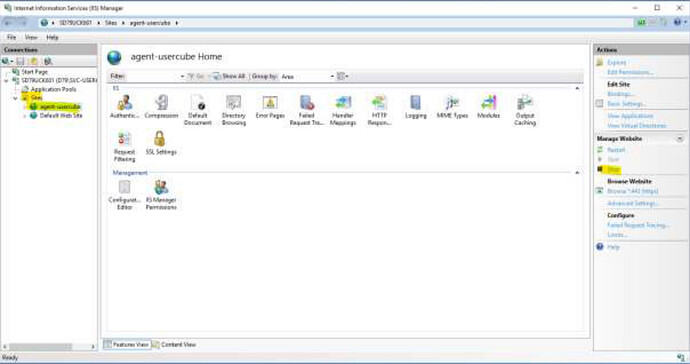Open MIME Types feature

[452, 107]
